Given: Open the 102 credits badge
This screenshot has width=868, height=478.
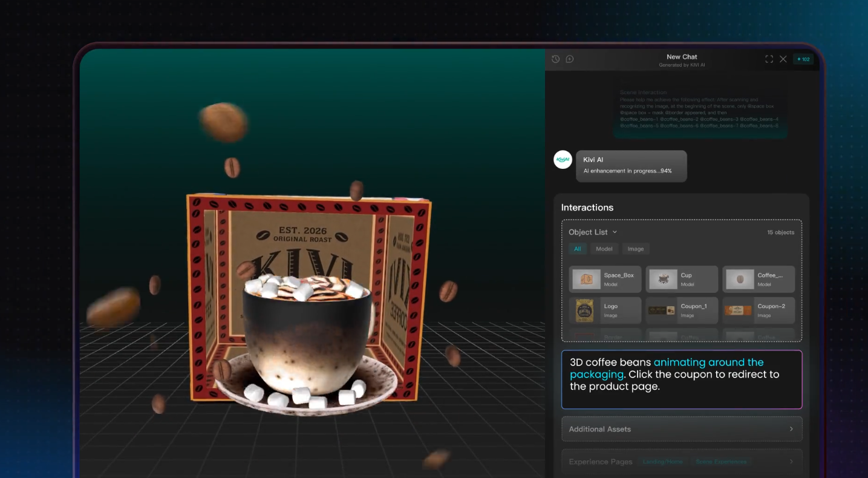Looking at the screenshot, I should click(803, 59).
